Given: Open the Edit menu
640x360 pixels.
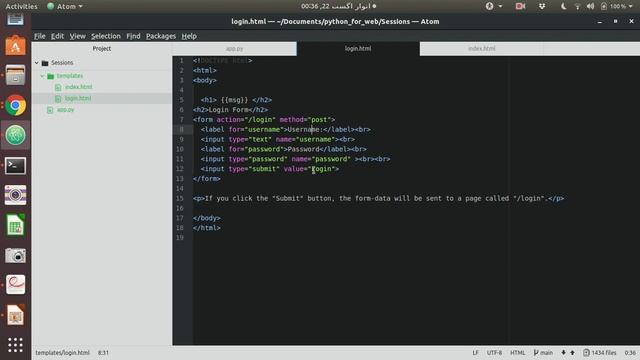Looking at the screenshot, I should pyautogui.click(x=57, y=36).
